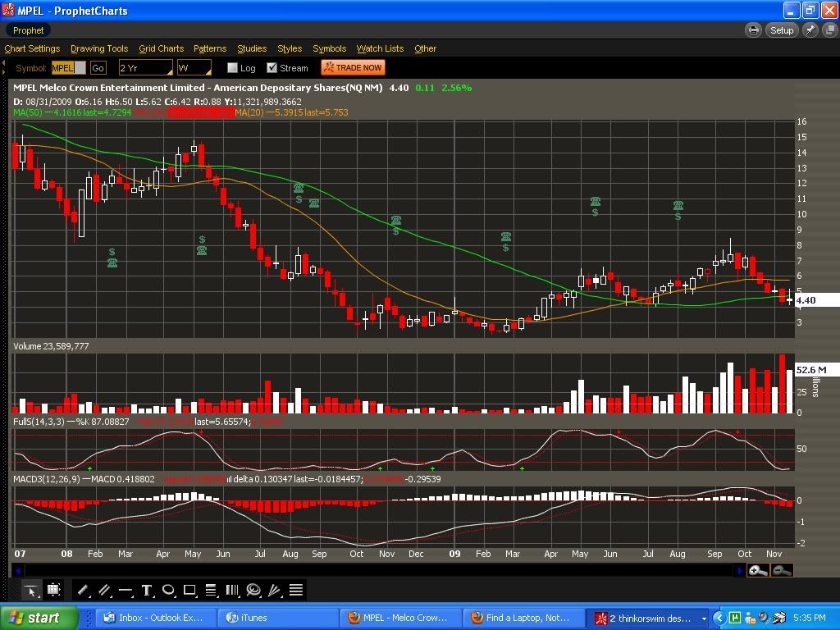Open the Styles menu
This screenshot has width=840, height=630.
(x=290, y=48)
